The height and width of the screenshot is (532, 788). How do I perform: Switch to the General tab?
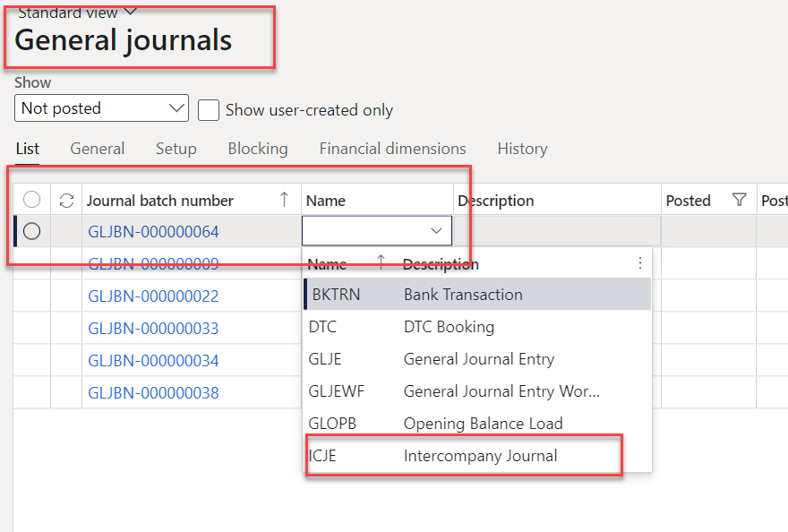coord(98,149)
